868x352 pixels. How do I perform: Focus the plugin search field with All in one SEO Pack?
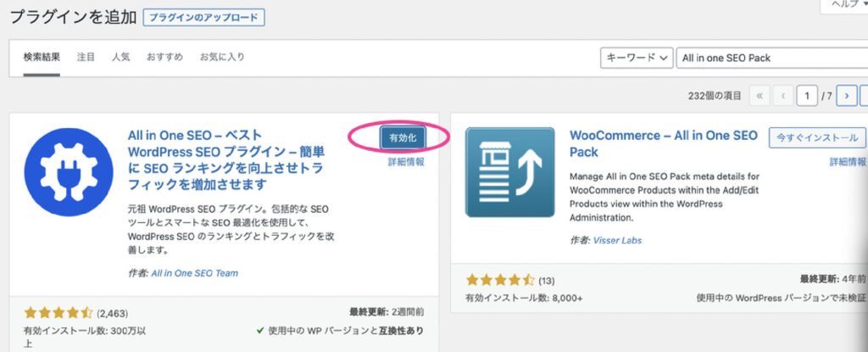(x=772, y=58)
